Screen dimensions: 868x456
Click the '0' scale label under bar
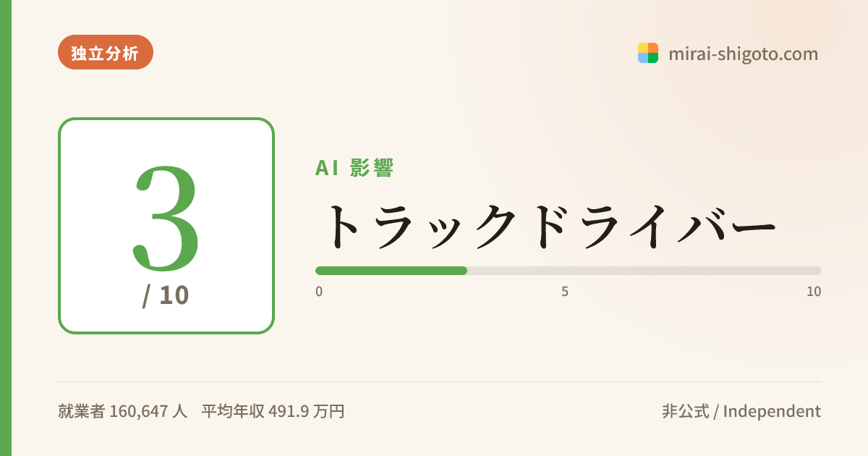[x=319, y=292]
